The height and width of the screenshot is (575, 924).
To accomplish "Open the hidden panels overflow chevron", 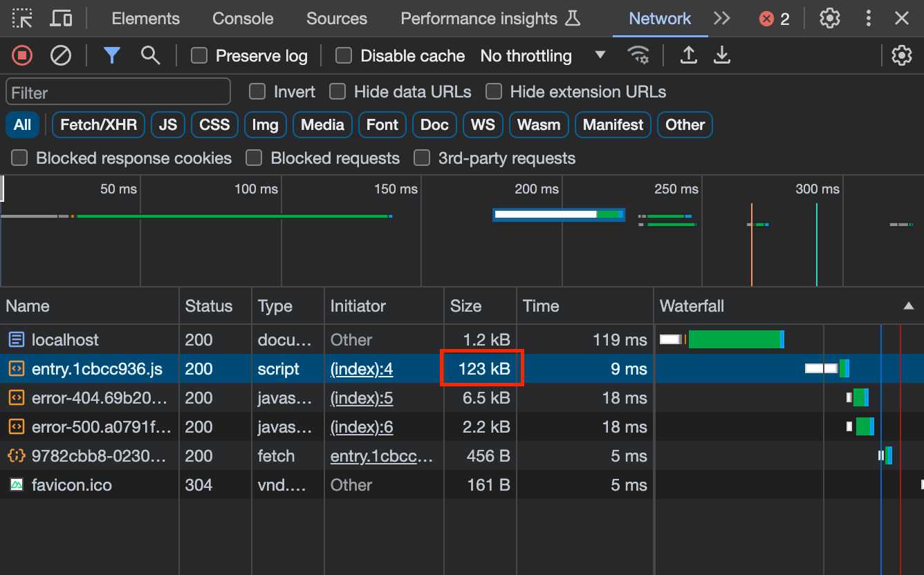I will [722, 19].
